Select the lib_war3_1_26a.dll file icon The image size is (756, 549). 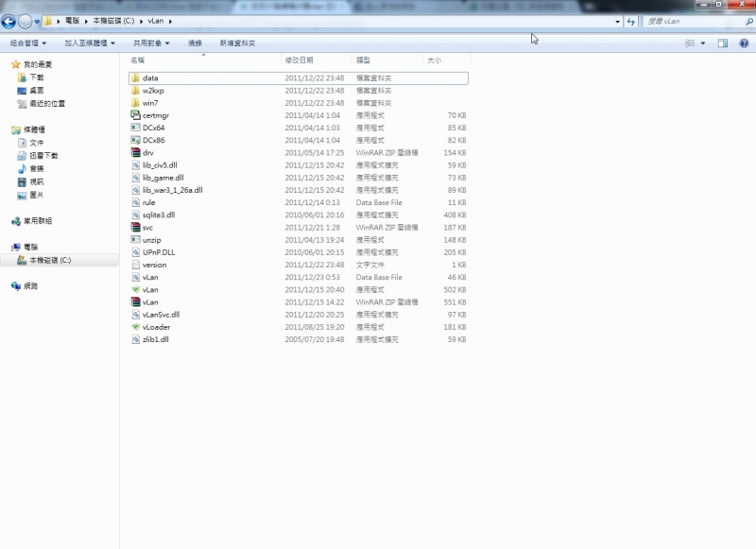[135, 190]
